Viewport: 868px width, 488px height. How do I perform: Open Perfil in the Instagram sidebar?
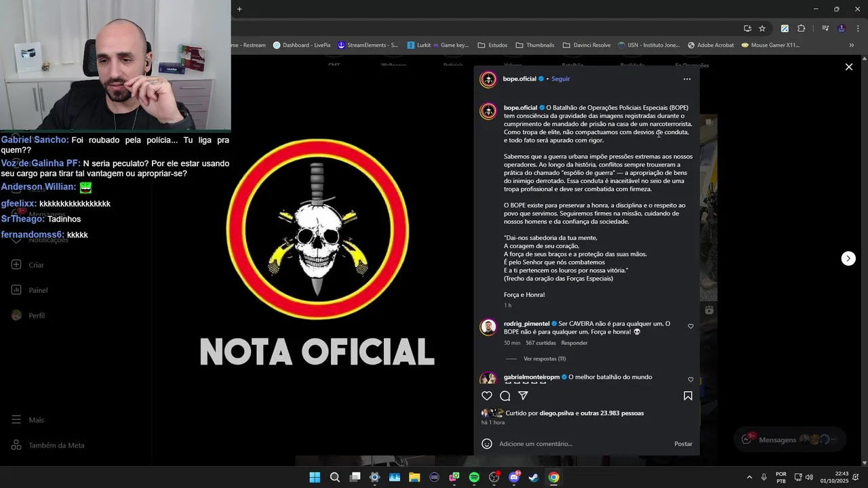tap(28, 315)
